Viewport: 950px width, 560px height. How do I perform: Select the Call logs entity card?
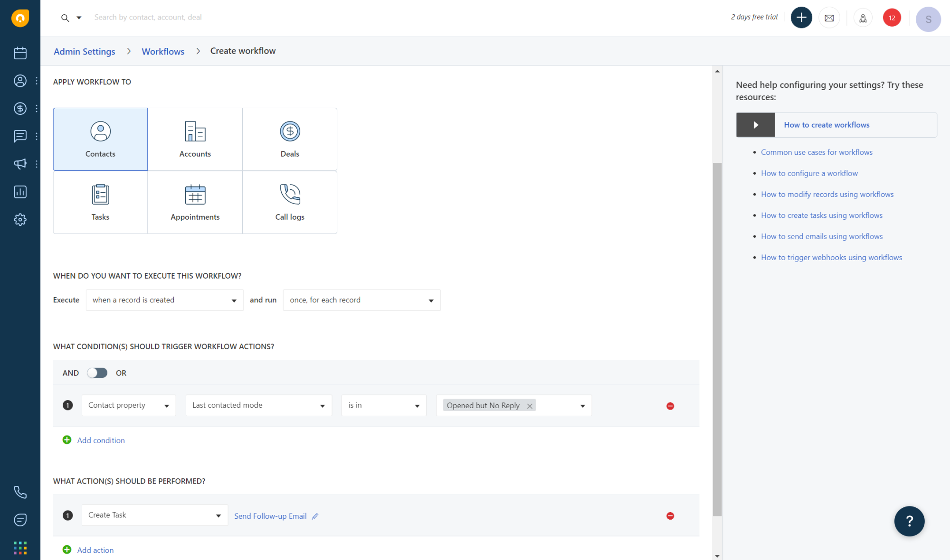[290, 202]
